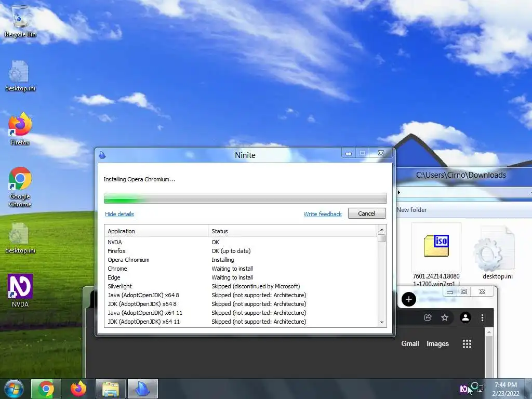Screen dimensions: 532x399
Task: Select the ISO file in Downloads window
Action: pyautogui.click(x=436, y=255)
